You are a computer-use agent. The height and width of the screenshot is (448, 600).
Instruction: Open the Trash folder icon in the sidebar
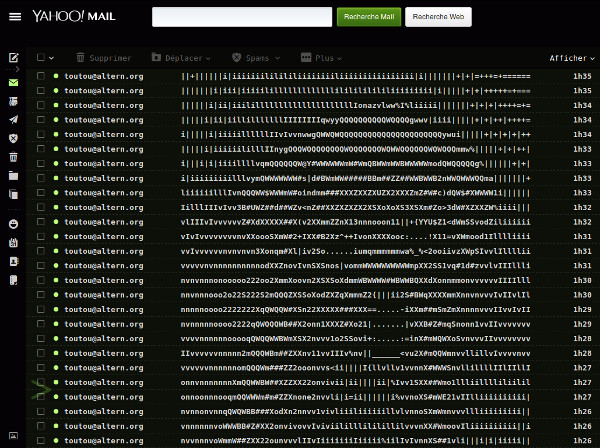coord(13,157)
